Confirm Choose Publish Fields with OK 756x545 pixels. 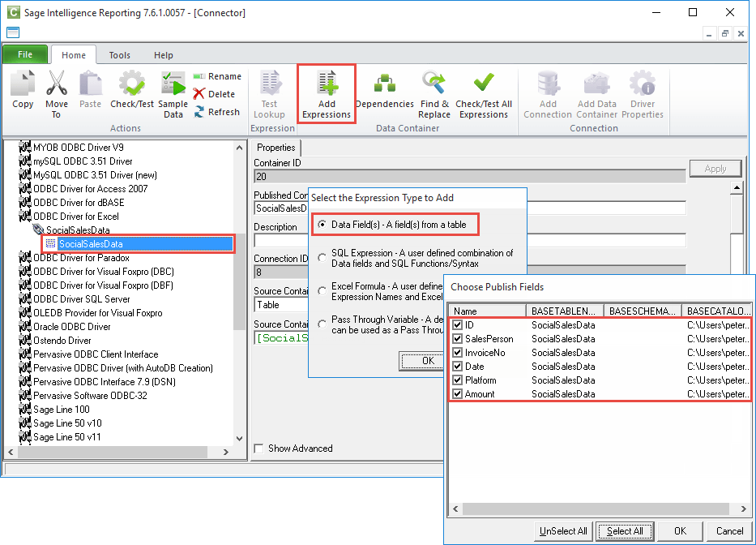680,531
